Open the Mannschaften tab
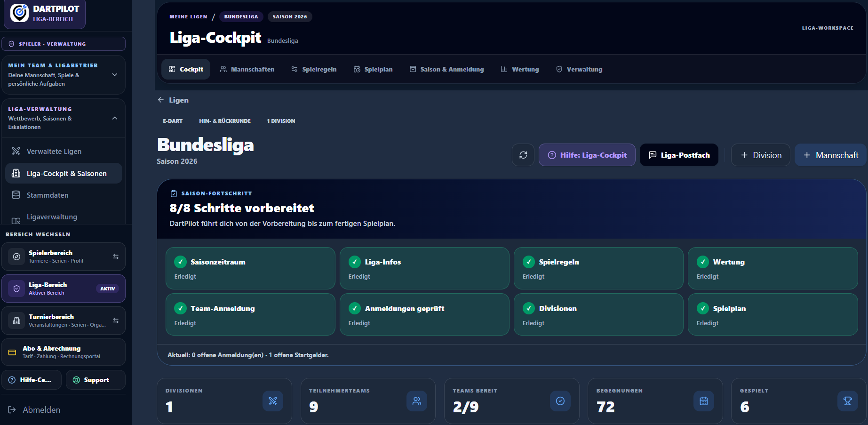 point(247,69)
